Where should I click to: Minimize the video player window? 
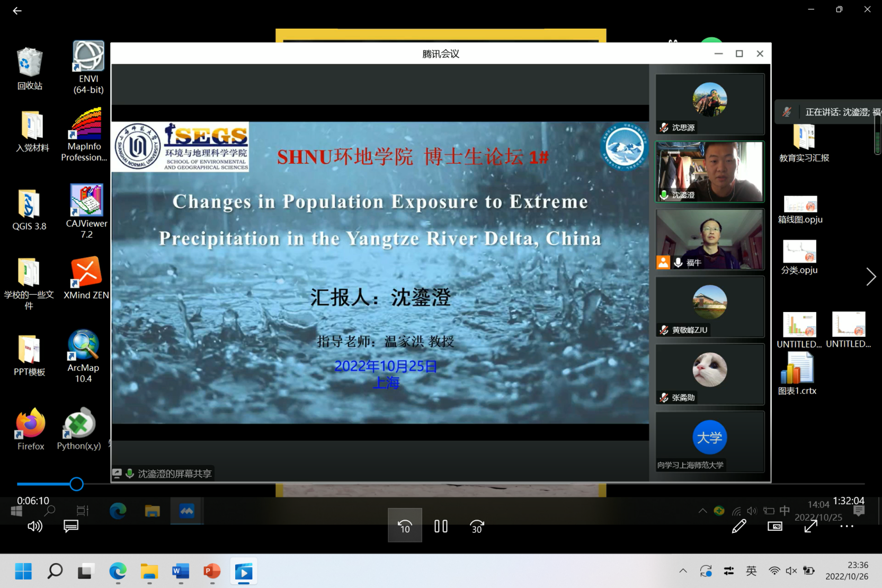[811, 10]
